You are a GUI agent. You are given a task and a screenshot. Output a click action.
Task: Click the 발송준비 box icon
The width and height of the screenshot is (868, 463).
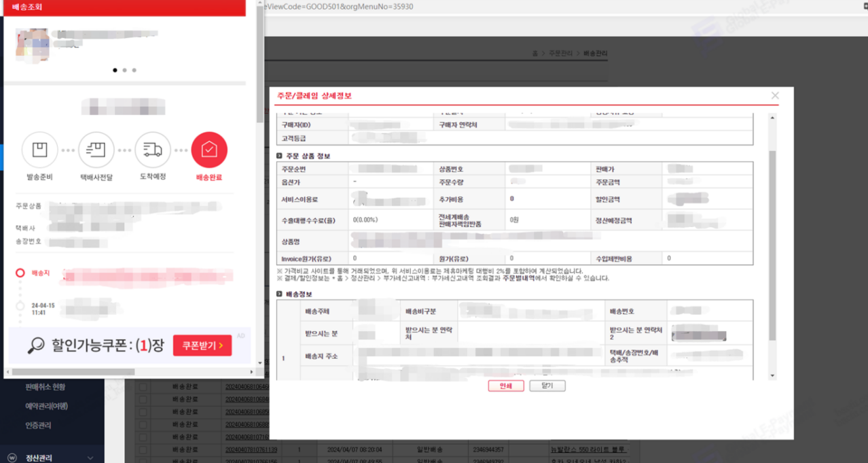pos(39,150)
